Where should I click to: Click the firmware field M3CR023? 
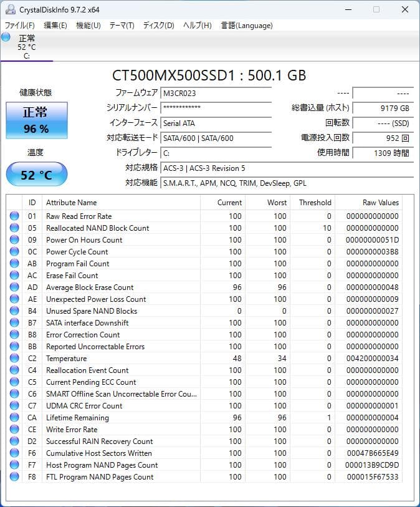[216, 93]
